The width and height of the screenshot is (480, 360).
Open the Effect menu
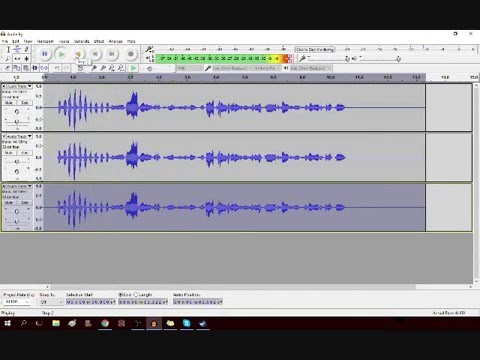99,41
